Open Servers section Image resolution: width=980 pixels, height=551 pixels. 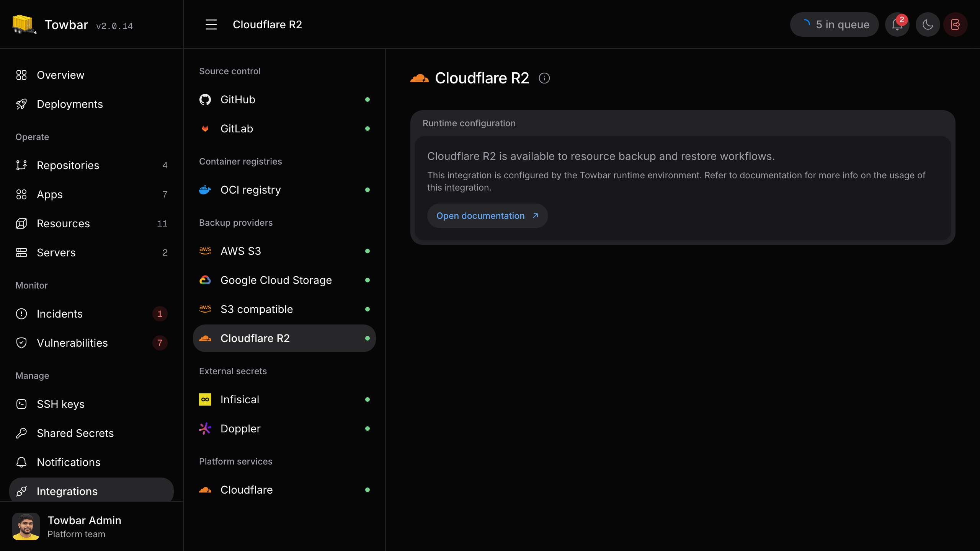91,253
